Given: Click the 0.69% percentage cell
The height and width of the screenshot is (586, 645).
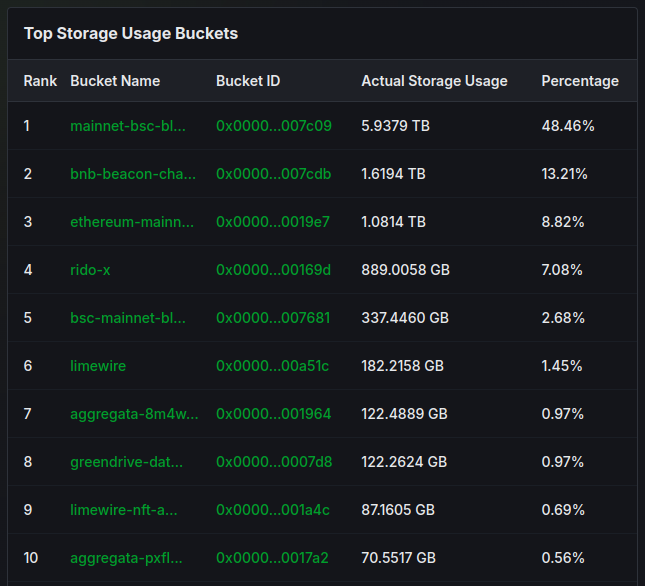Looking at the screenshot, I should pyautogui.click(x=563, y=510).
